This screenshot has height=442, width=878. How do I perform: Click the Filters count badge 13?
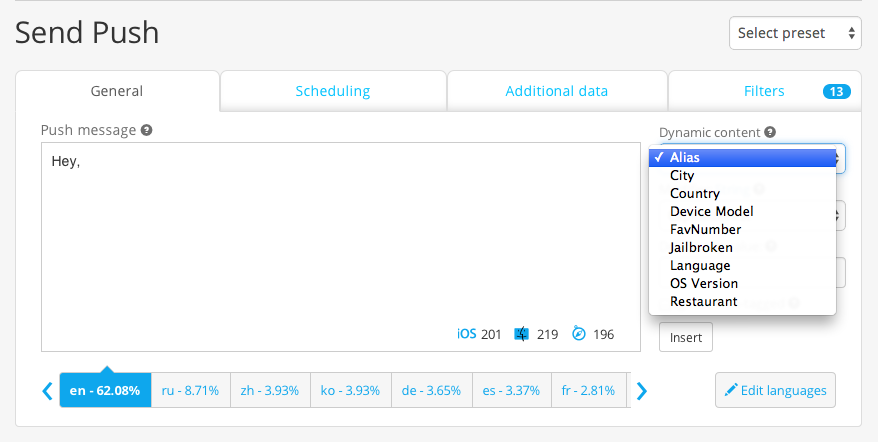[837, 91]
